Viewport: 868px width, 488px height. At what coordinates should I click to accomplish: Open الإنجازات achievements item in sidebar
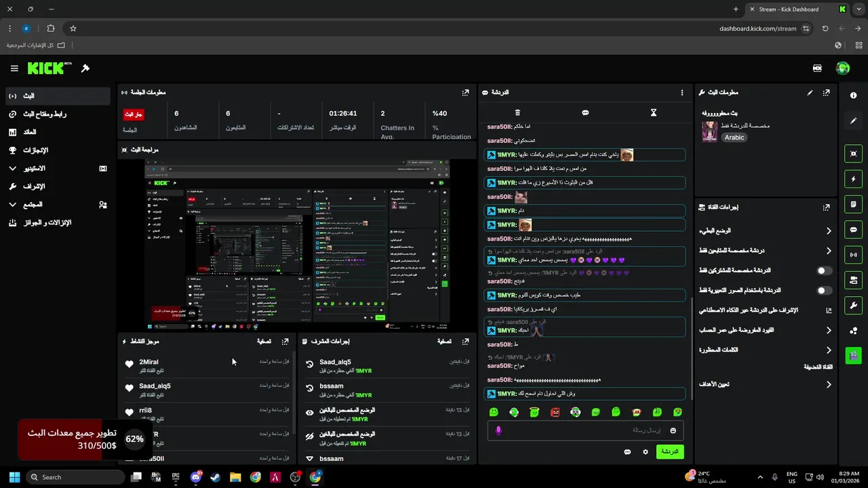coord(58,150)
